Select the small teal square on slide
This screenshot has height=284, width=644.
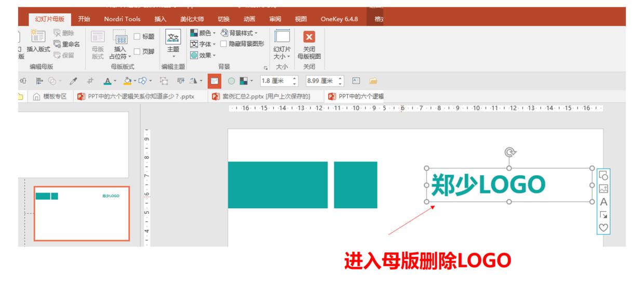pos(356,185)
